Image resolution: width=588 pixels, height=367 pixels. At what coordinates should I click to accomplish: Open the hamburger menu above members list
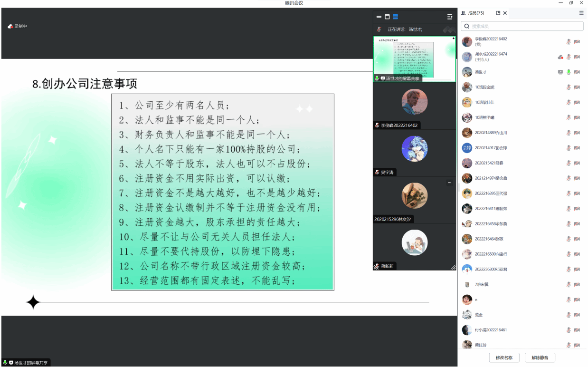(581, 13)
